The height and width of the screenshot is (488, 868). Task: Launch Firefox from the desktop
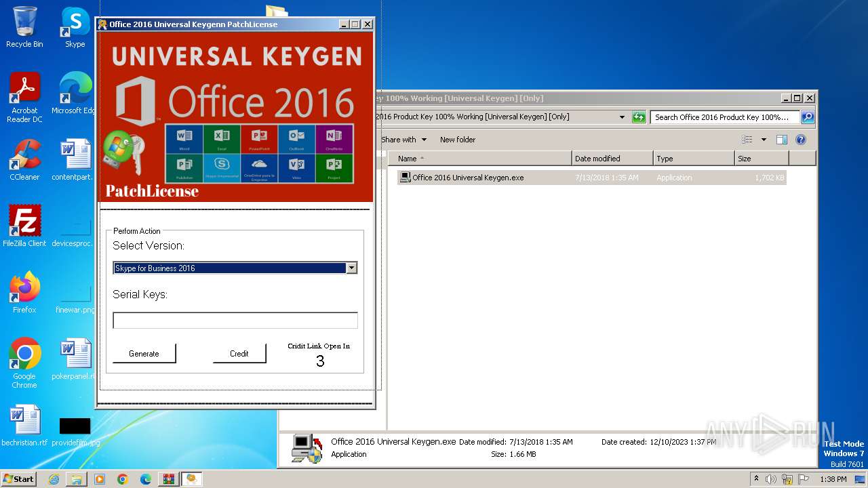[24, 293]
